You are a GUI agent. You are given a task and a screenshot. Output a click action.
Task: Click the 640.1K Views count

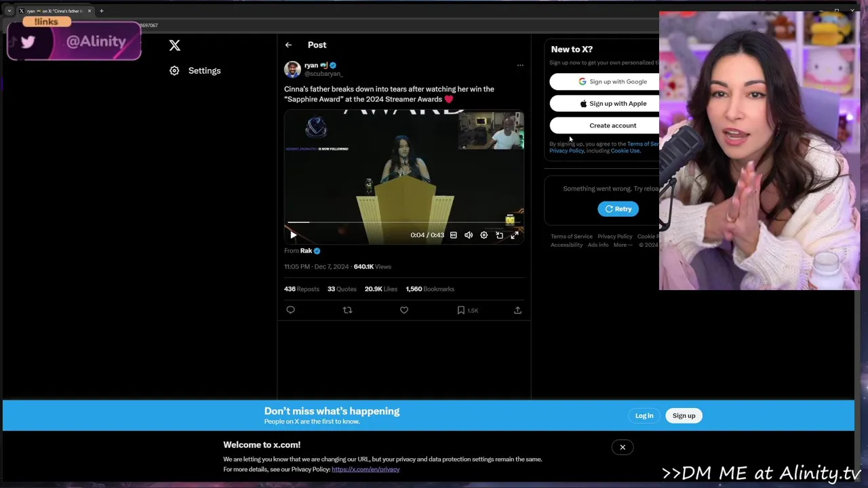(x=372, y=266)
